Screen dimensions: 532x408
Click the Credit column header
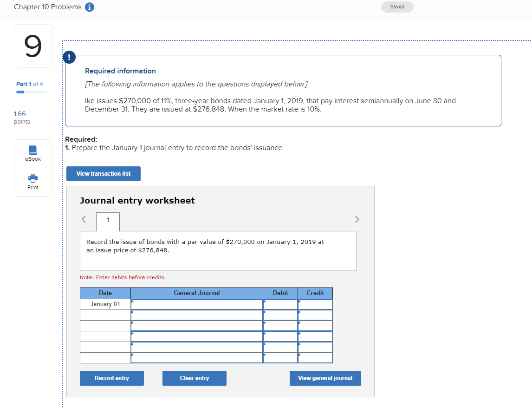point(315,293)
